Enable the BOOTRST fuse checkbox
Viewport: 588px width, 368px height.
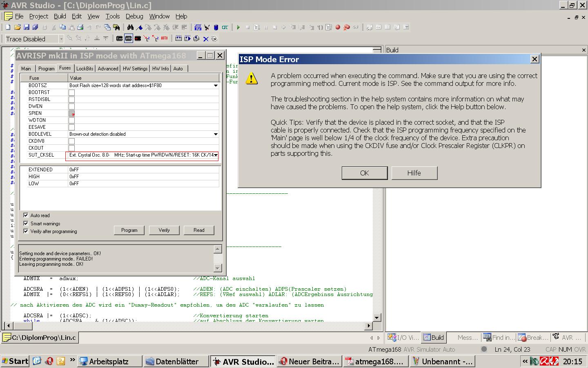(72, 92)
